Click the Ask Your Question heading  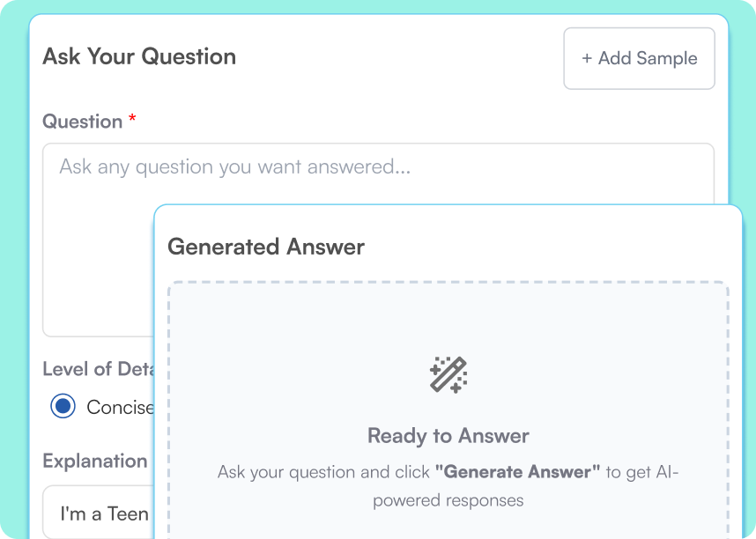coord(139,56)
